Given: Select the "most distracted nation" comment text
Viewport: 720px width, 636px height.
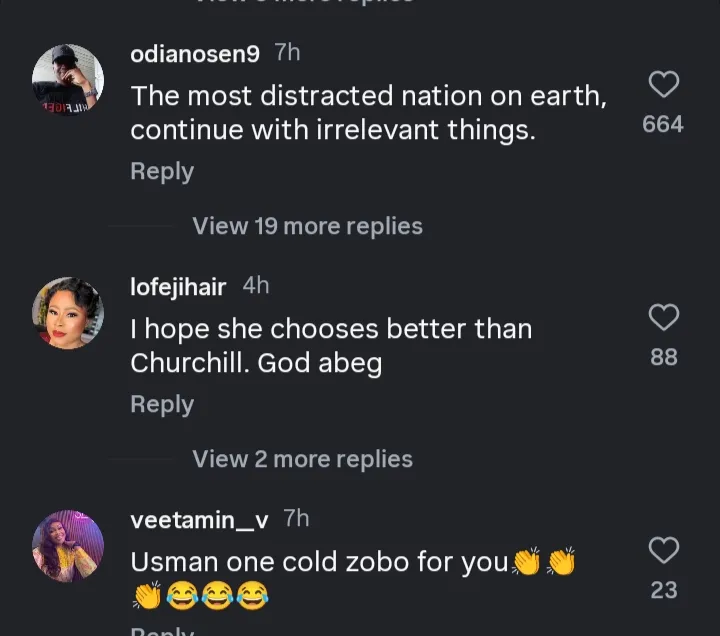Looking at the screenshot, I should 368,113.
